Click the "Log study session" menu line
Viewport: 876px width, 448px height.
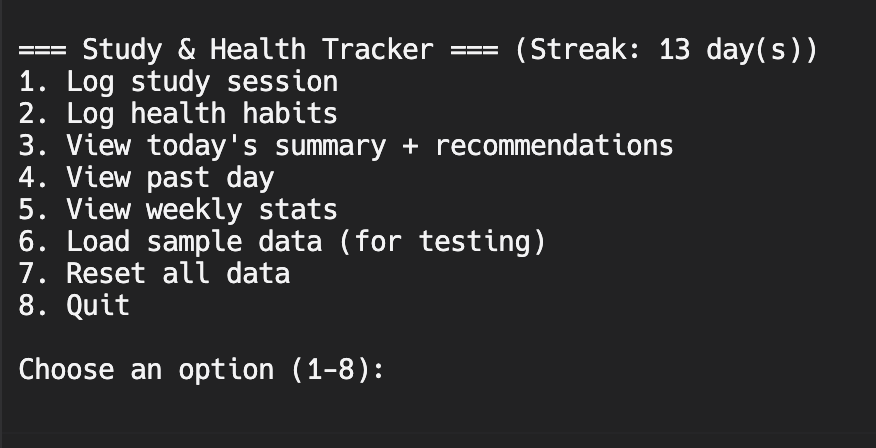coord(178,82)
